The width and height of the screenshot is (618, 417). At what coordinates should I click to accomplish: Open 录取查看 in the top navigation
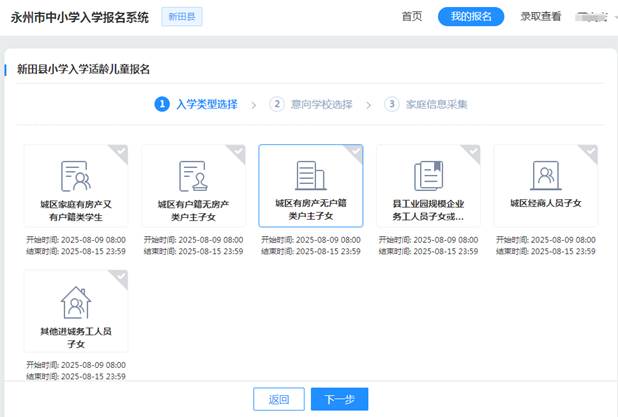[x=541, y=17]
